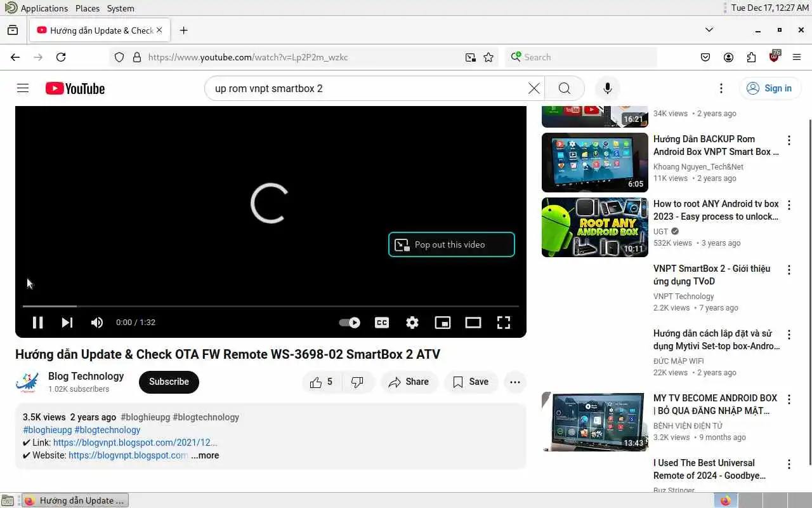This screenshot has width=812, height=508.
Task: Expand description with ...more
Action: click(x=205, y=455)
